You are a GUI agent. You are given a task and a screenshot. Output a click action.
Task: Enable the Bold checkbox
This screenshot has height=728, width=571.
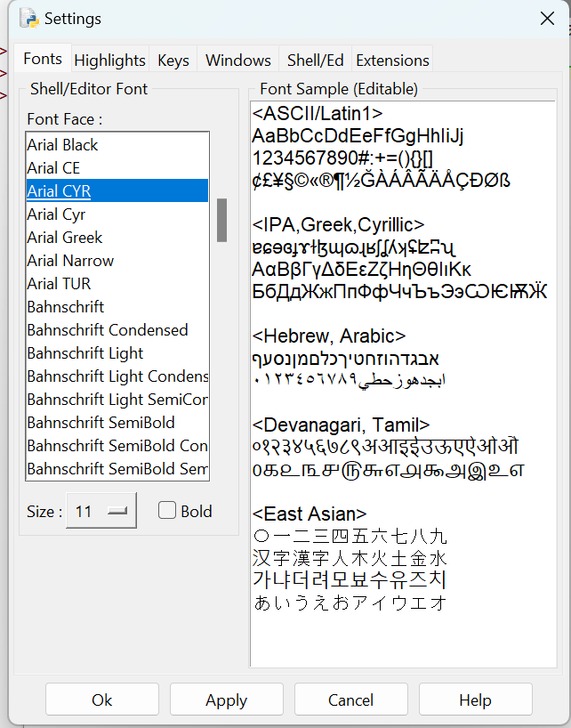click(x=166, y=511)
